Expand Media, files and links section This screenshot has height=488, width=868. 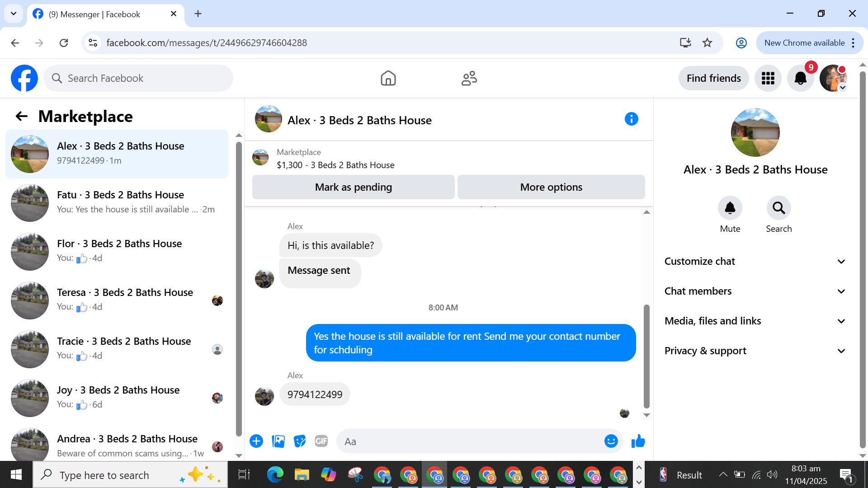click(x=755, y=321)
